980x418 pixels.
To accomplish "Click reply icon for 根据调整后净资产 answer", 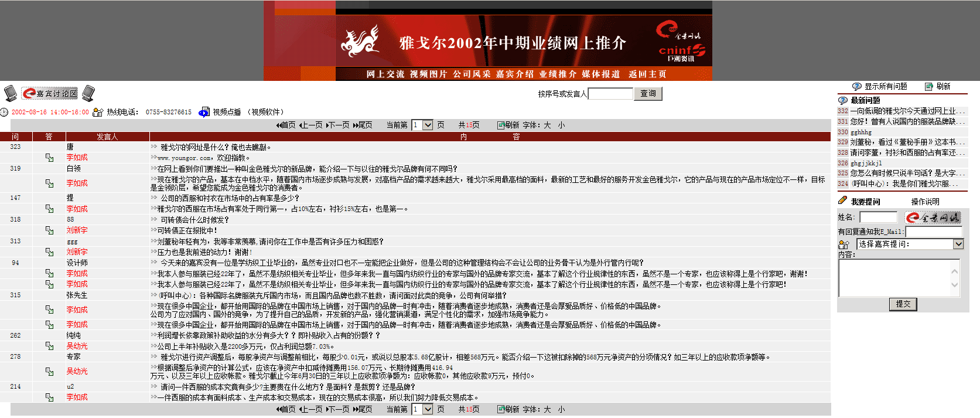I will click(x=49, y=372).
